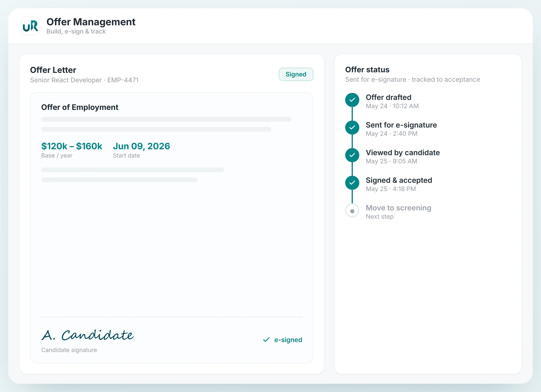Click 'Senior React Developer · EMP-4471' text

point(84,80)
